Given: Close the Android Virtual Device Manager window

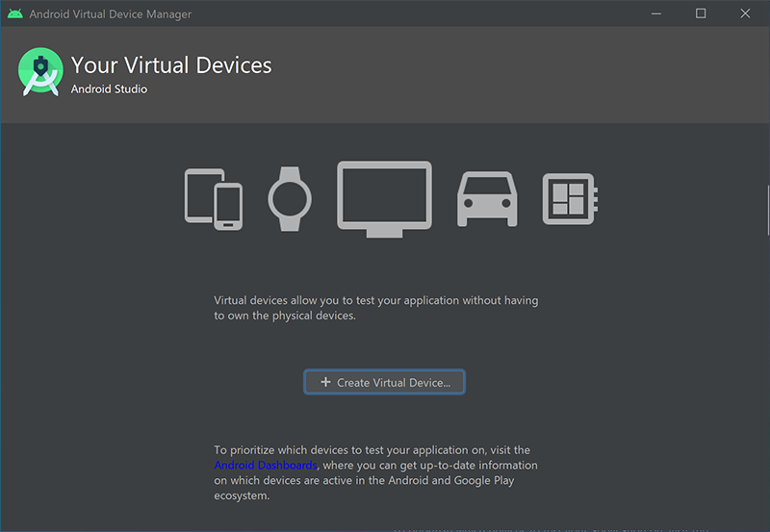Looking at the screenshot, I should [745, 13].
